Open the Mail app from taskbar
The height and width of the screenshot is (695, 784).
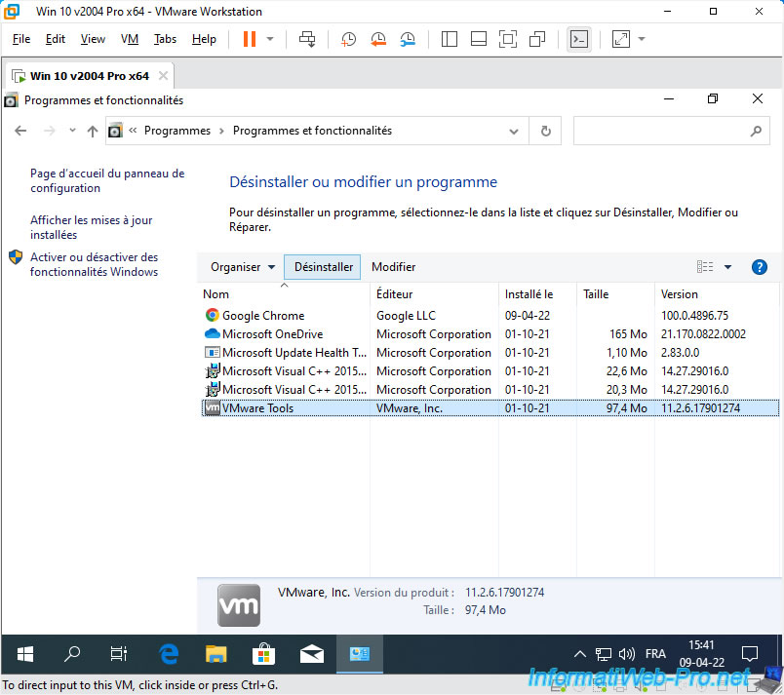pyautogui.click(x=311, y=654)
